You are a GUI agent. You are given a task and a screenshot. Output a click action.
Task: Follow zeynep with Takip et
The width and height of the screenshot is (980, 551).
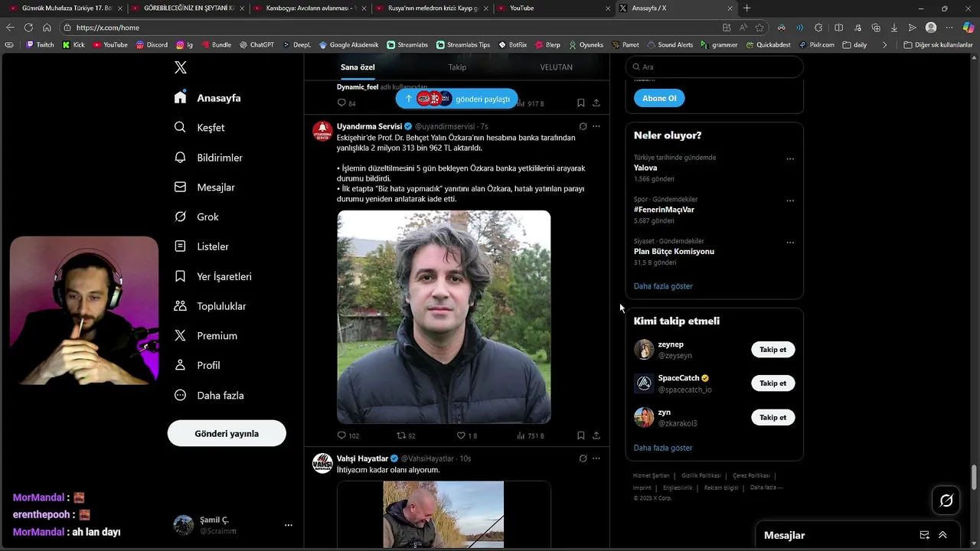pyautogui.click(x=773, y=350)
